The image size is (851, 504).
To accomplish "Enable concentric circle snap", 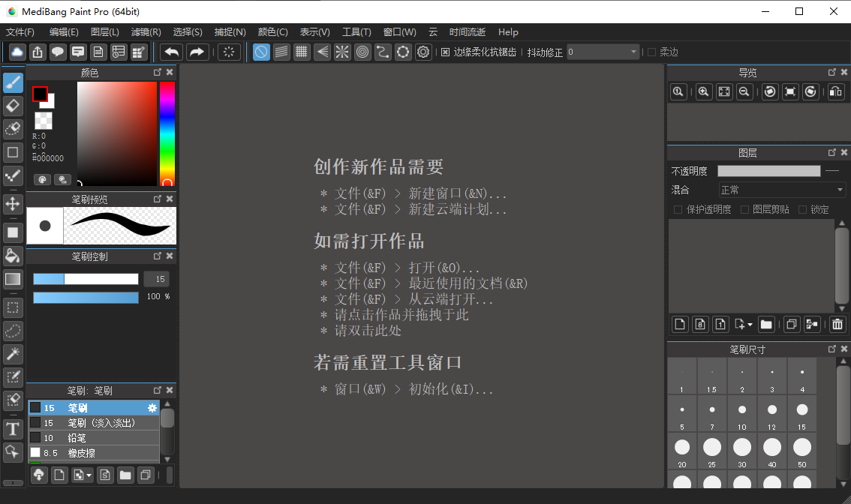I will coord(362,52).
